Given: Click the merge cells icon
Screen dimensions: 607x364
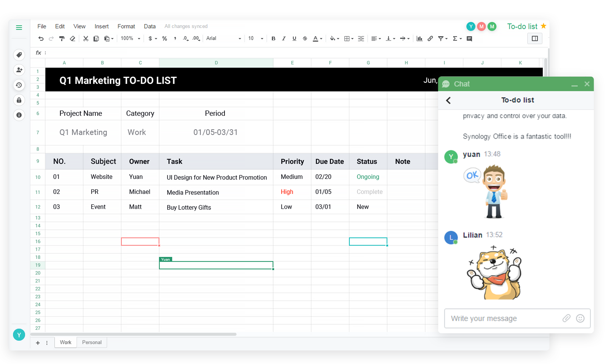Looking at the screenshot, I should pyautogui.click(x=361, y=39).
